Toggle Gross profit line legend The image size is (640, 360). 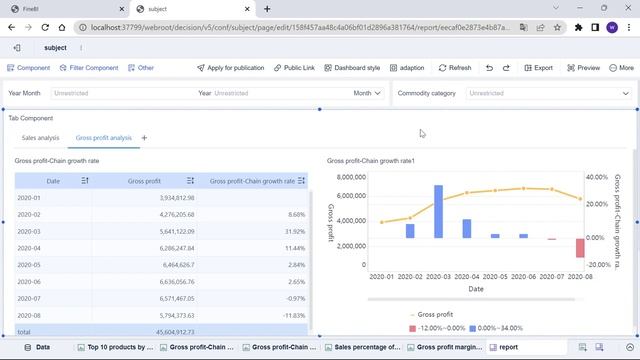point(431,315)
